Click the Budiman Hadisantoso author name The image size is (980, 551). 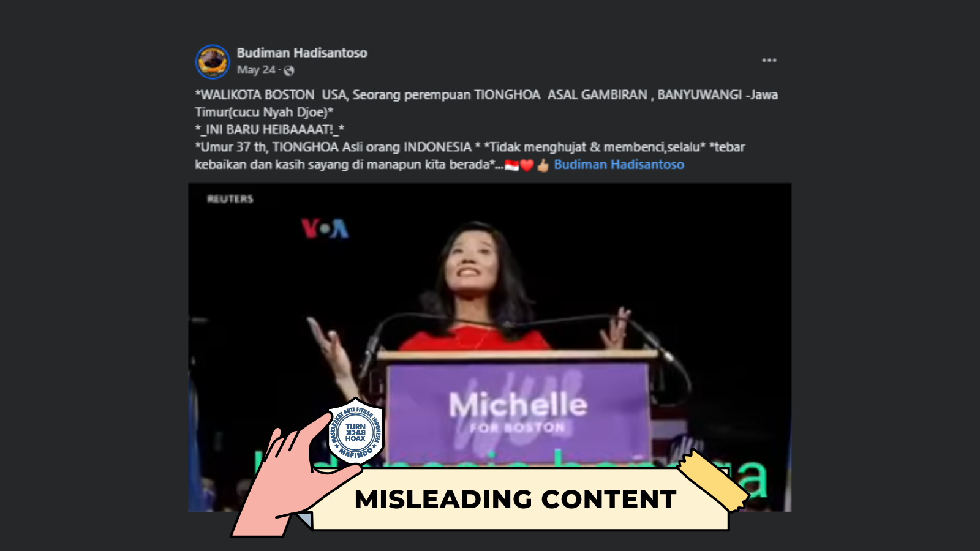302,53
